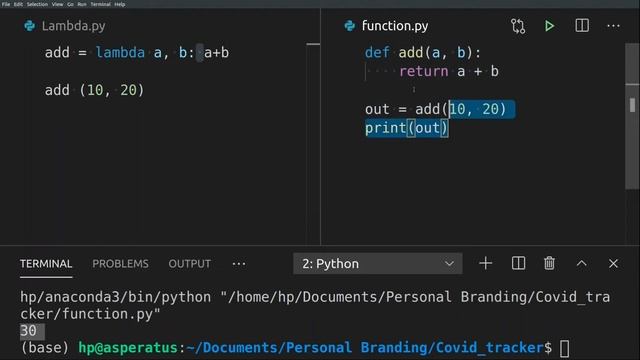640x360 pixels.
Task: Split the terminal pane
Action: point(518,263)
